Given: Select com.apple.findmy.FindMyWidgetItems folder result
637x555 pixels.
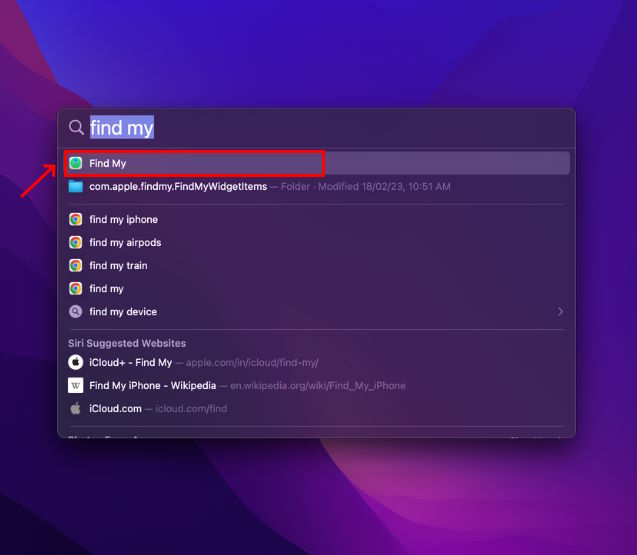Looking at the screenshot, I should 317,186.
